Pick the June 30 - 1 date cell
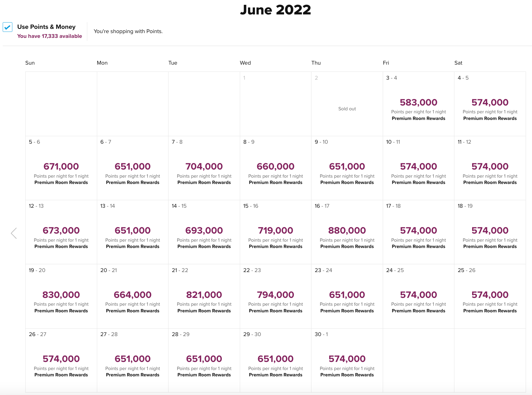The height and width of the screenshot is (395, 532). pyautogui.click(x=347, y=360)
